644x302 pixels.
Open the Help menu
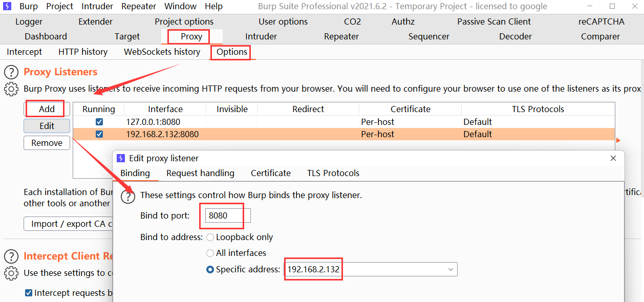pyautogui.click(x=213, y=7)
